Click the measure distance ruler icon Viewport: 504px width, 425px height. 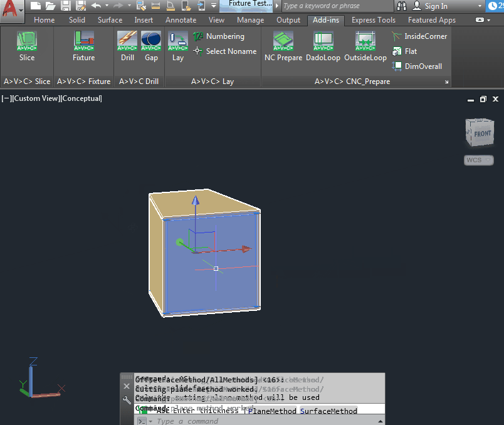point(155,6)
